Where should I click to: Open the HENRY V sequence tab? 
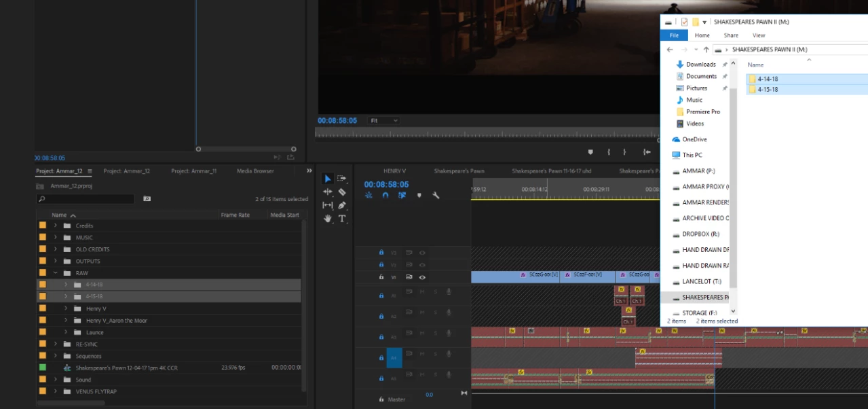point(394,171)
